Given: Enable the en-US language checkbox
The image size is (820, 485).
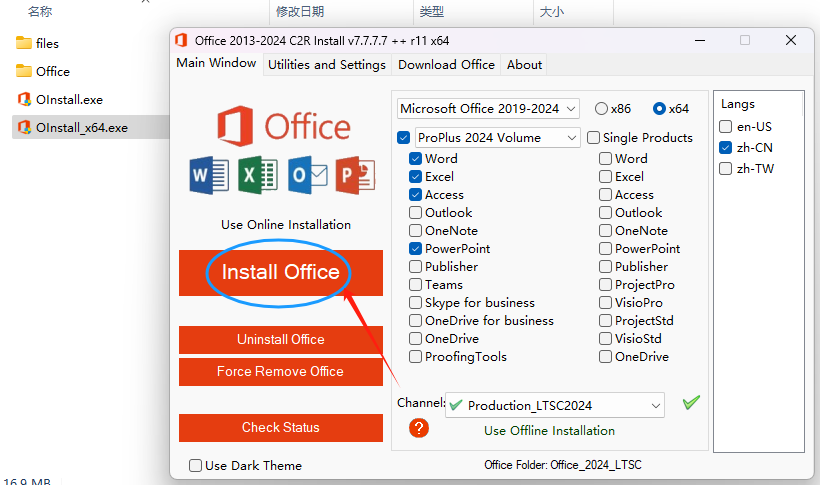Looking at the screenshot, I should 725,127.
